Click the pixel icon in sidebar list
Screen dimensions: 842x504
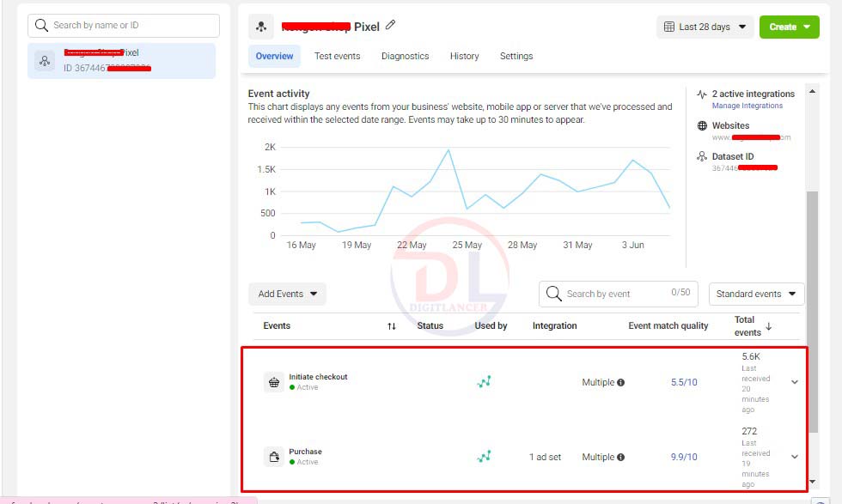pyautogui.click(x=45, y=61)
